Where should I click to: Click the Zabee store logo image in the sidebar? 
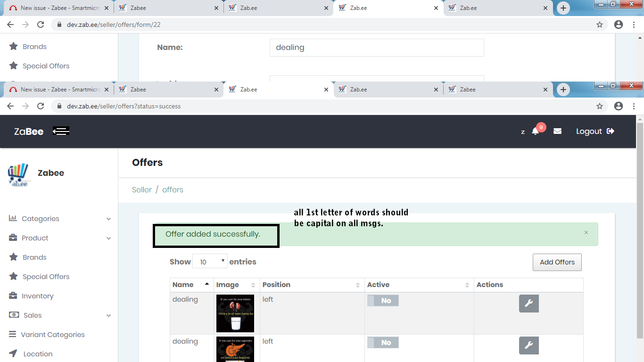click(x=18, y=175)
